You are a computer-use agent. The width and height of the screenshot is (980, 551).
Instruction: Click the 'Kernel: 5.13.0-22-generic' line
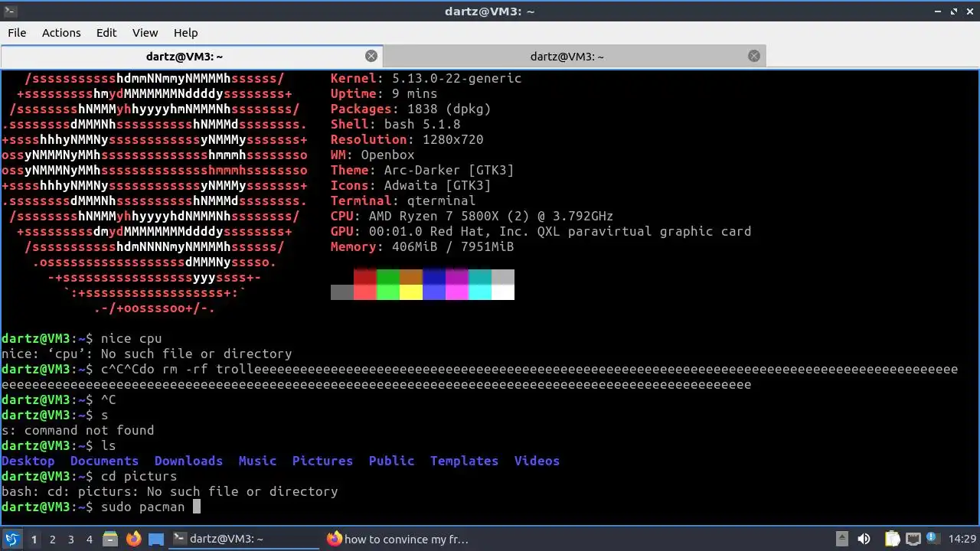tap(426, 78)
